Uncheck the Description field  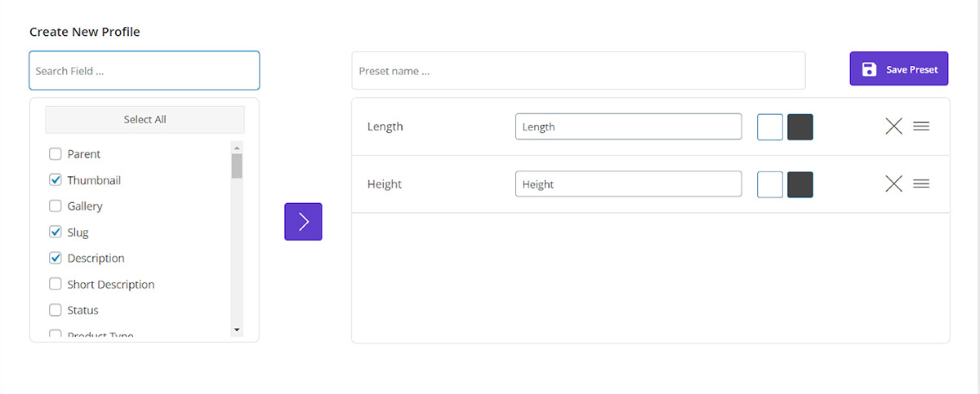pyautogui.click(x=56, y=259)
